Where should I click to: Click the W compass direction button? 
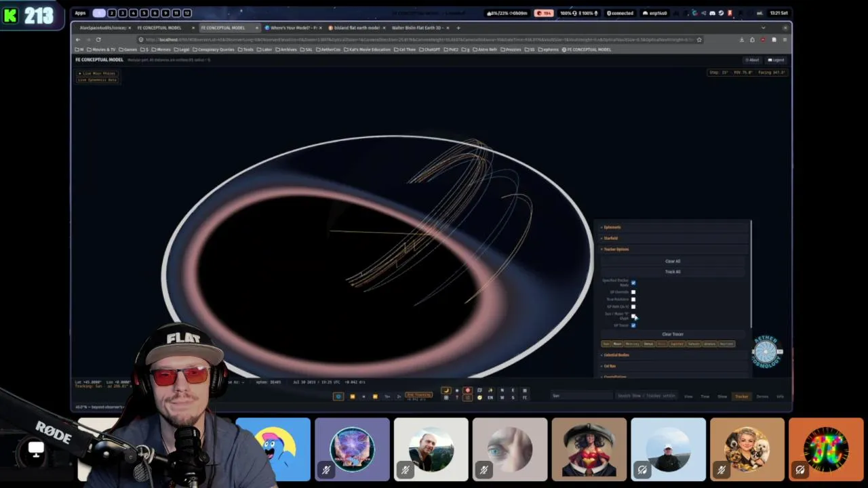[x=502, y=398]
